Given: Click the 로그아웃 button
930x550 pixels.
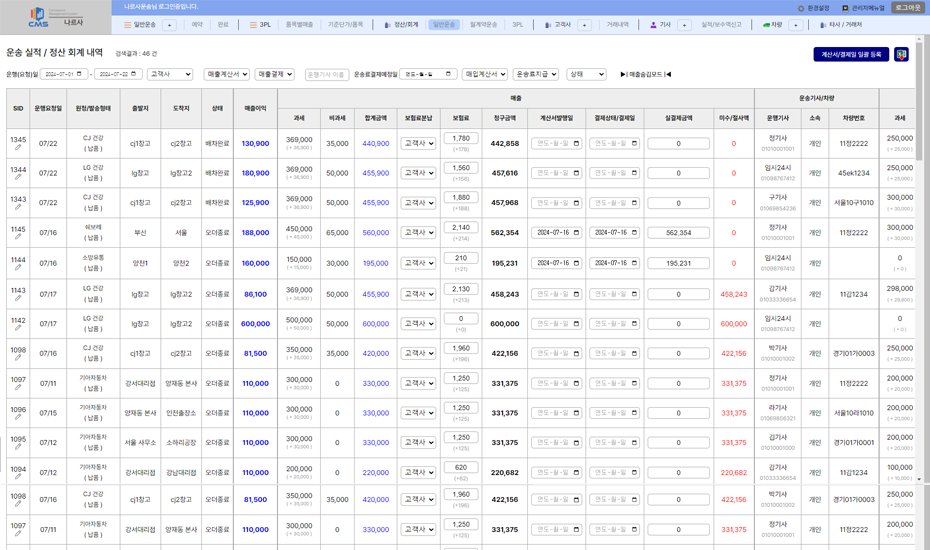Looking at the screenshot, I should (908, 8).
